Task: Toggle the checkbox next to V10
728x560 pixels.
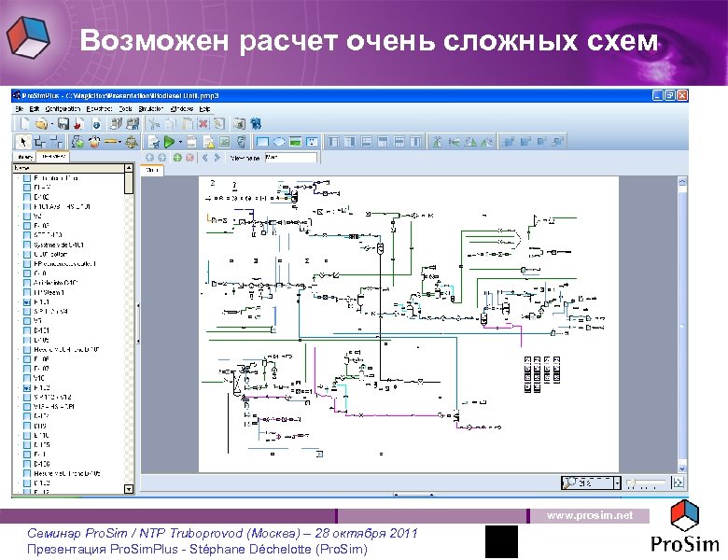Action: [27, 378]
